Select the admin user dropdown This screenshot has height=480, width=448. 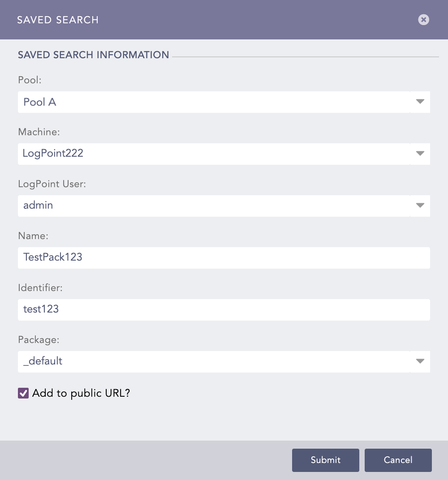(224, 206)
